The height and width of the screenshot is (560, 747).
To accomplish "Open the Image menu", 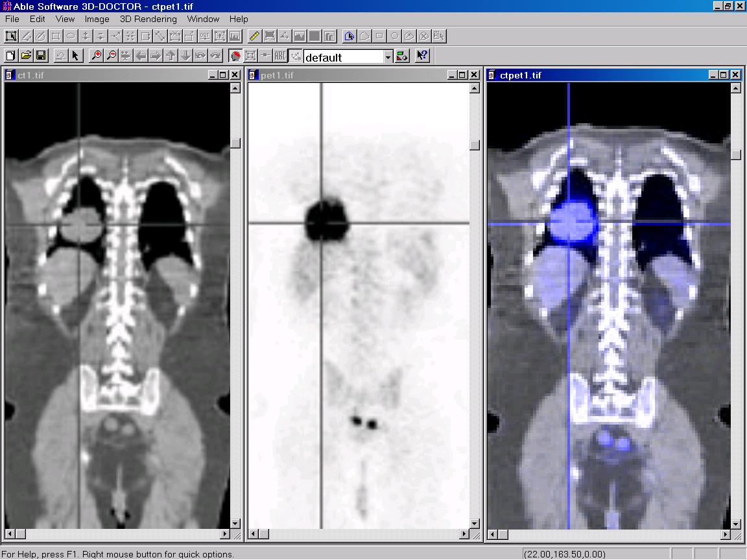I will [97, 19].
